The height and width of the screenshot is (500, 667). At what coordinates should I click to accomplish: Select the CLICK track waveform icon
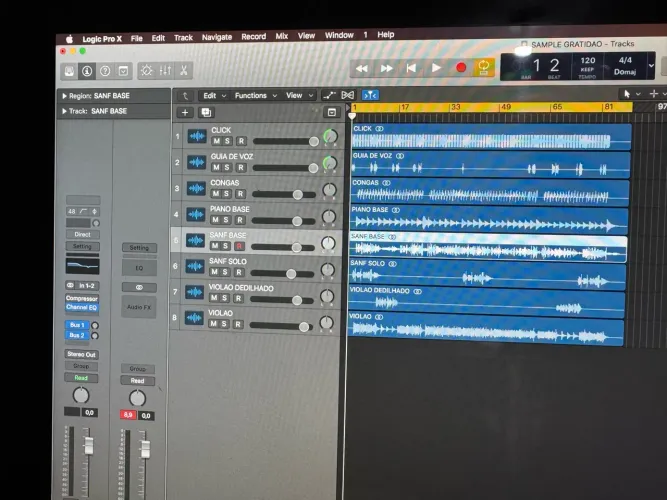197,136
